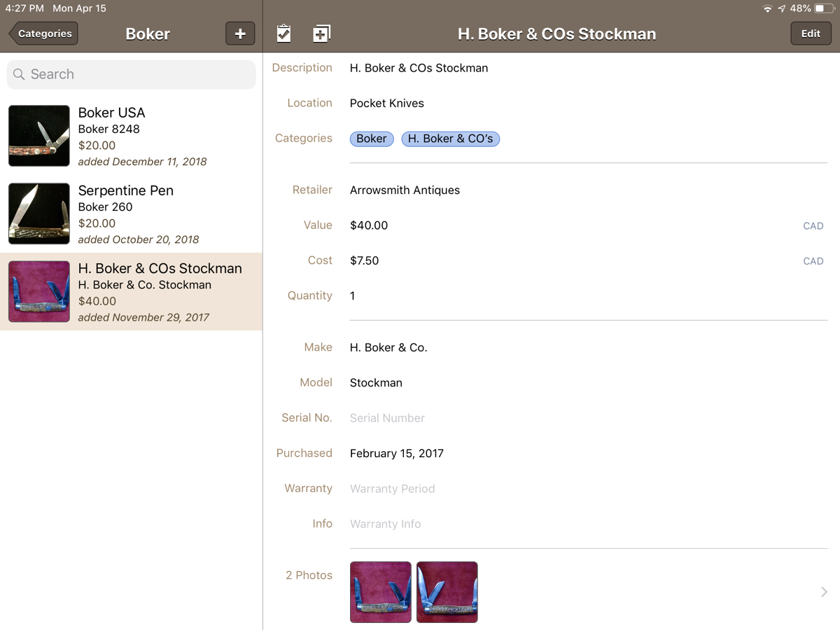Tap into the Search field
Screen dimensions: 840x630
131,74
